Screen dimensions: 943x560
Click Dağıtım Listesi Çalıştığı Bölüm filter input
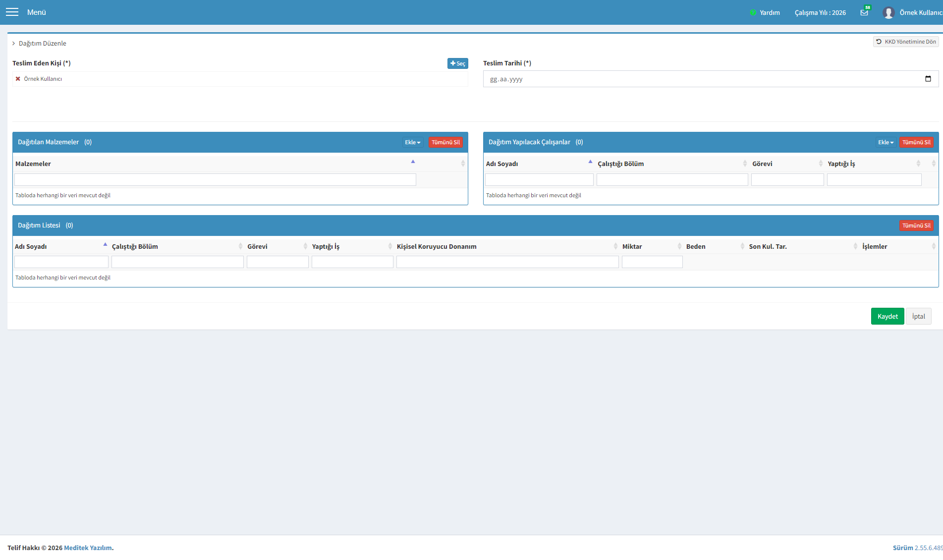pos(177,262)
